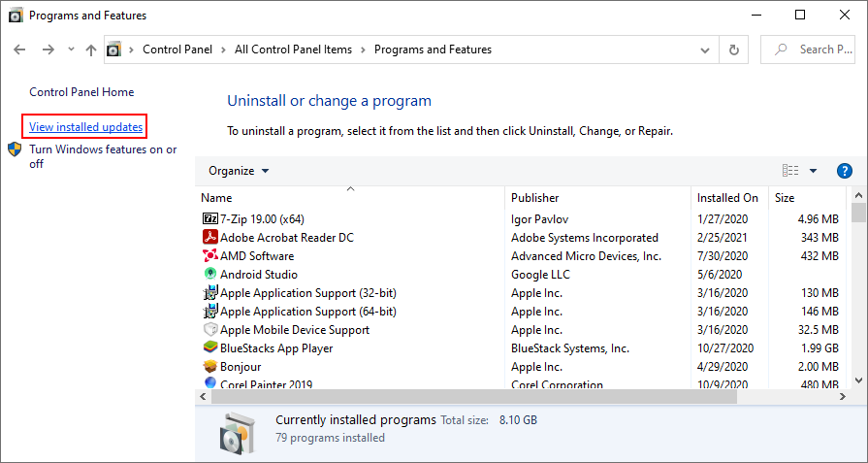Go to Control Panel Home
The height and width of the screenshot is (463, 868).
click(81, 92)
